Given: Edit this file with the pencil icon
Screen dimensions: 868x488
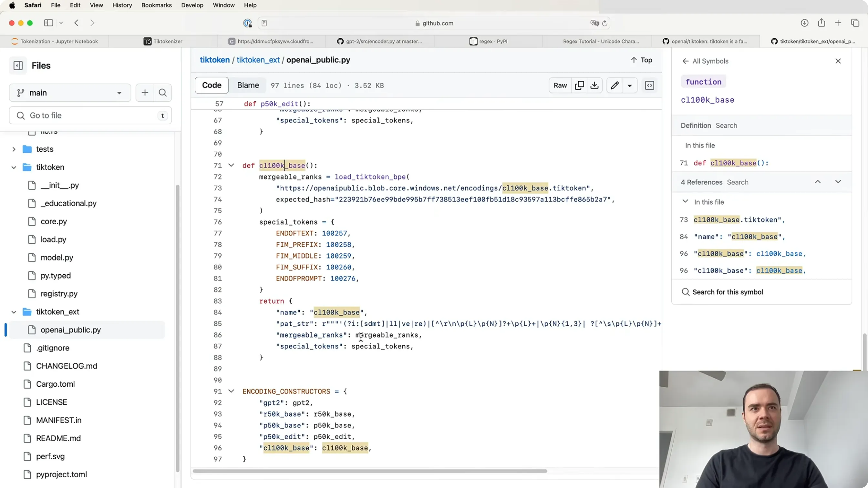Looking at the screenshot, I should [615, 85].
